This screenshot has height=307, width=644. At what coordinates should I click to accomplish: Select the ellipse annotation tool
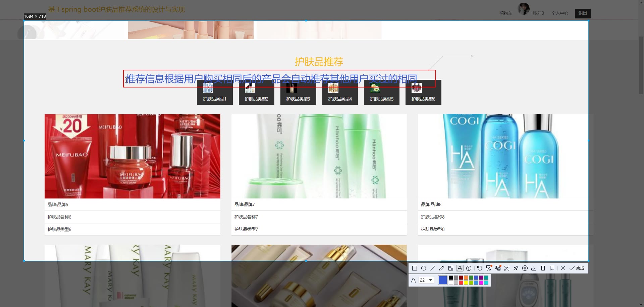tap(424, 268)
